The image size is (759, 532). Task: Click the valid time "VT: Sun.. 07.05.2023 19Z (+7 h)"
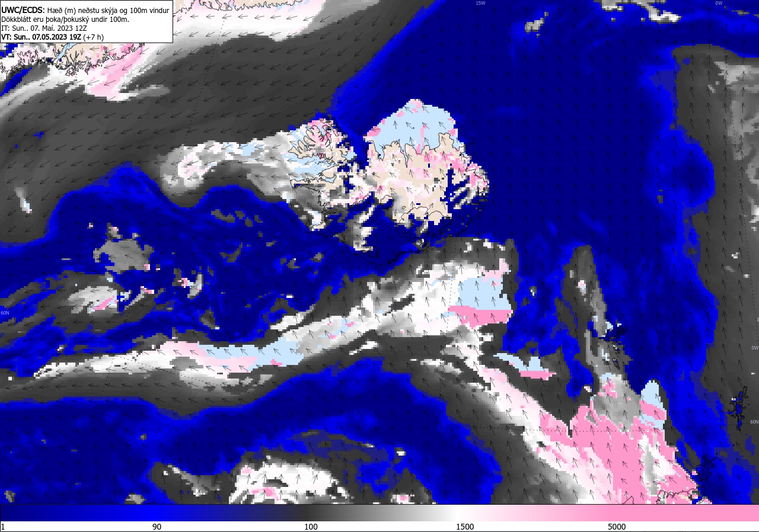coord(52,37)
